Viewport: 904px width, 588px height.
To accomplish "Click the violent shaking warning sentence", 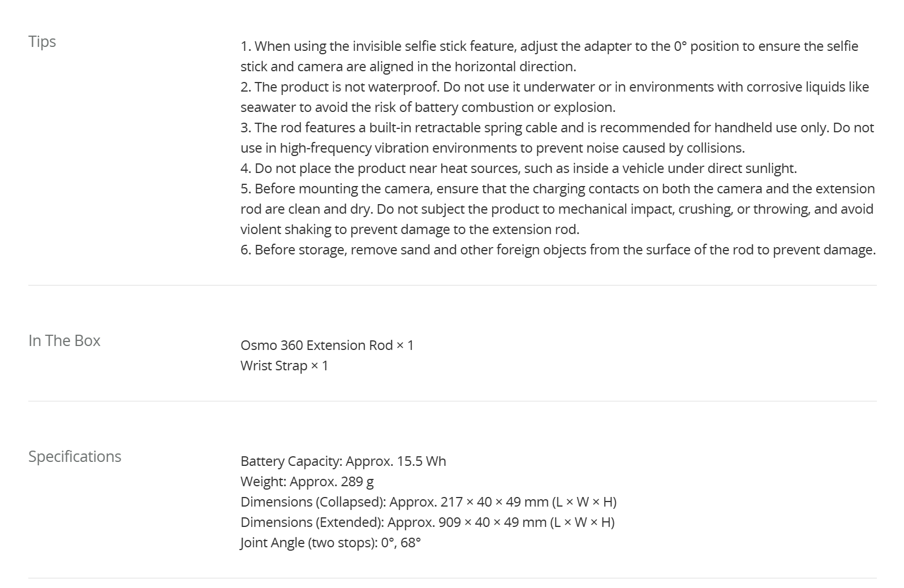I will (410, 229).
